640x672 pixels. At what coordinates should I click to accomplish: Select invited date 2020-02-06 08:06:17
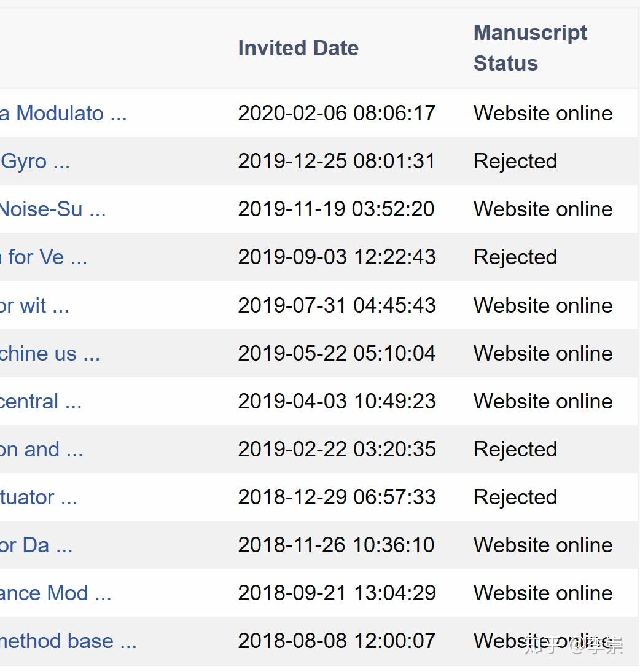(x=337, y=114)
